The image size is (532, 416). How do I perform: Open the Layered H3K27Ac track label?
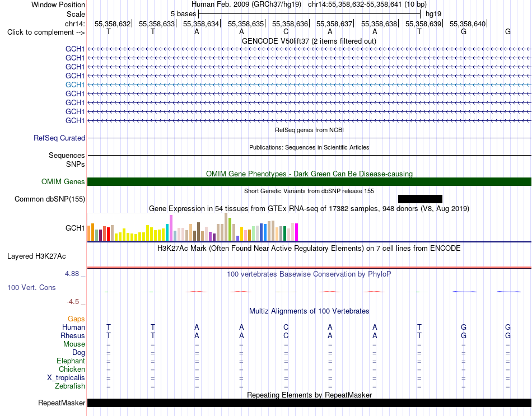click(36, 256)
